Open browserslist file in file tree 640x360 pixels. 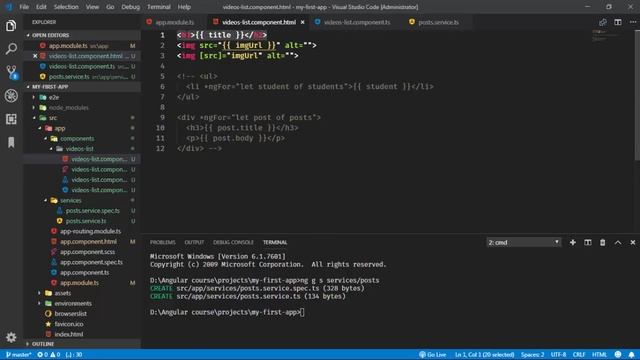click(x=71, y=314)
